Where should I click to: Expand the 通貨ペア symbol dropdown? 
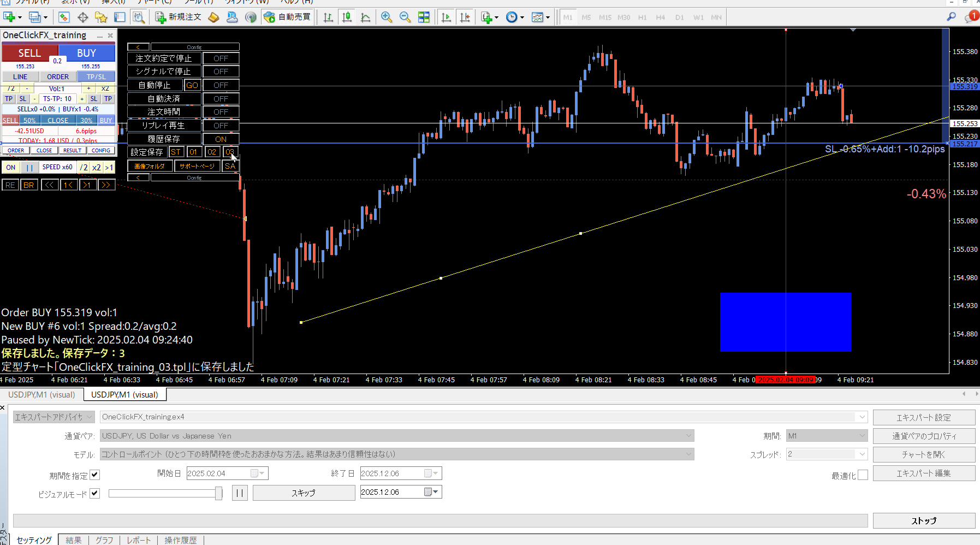pos(688,436)
